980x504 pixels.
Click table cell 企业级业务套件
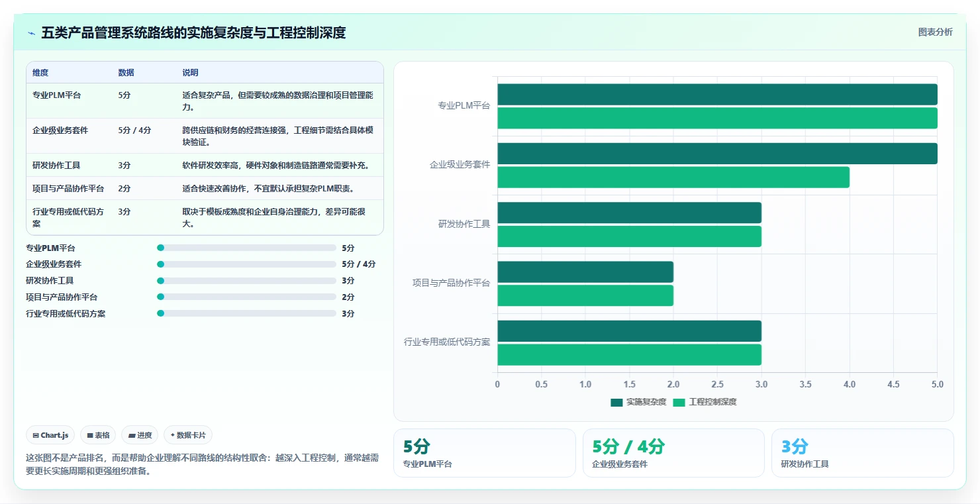point(60,130)
